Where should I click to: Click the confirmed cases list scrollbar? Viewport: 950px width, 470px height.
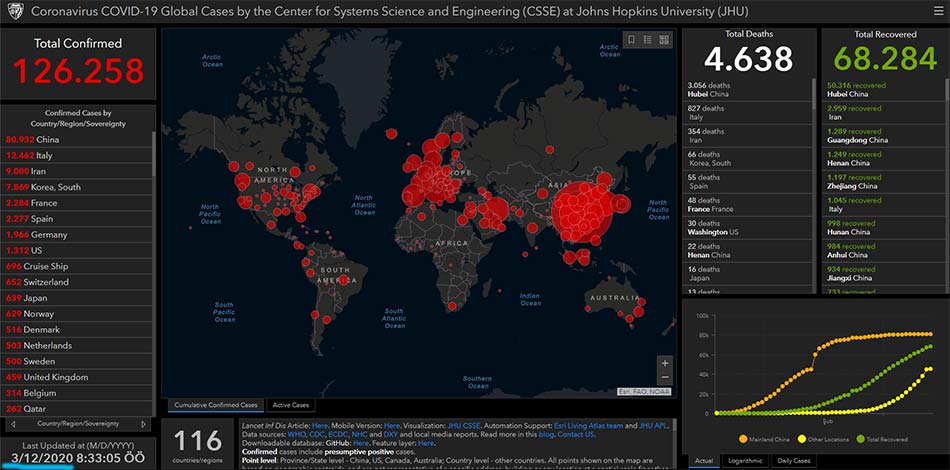click(x=154, y=155)
